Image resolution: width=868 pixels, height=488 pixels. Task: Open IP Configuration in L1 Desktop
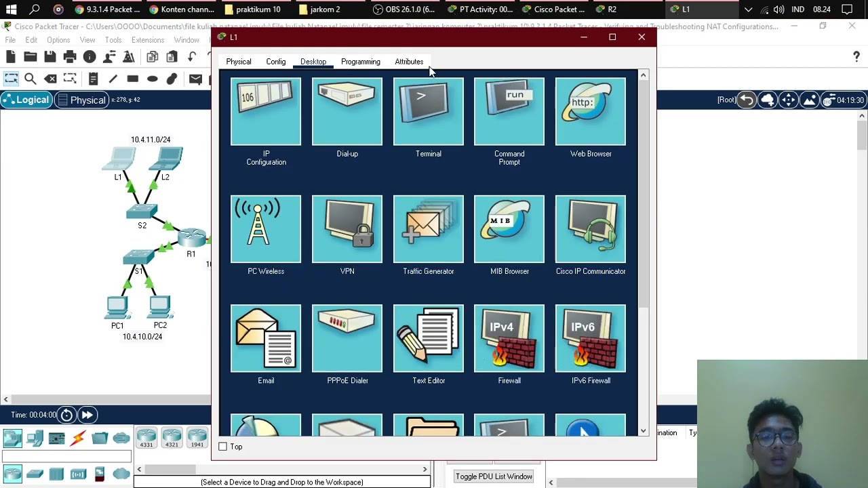pyautogui.click(x=266, y=112)
